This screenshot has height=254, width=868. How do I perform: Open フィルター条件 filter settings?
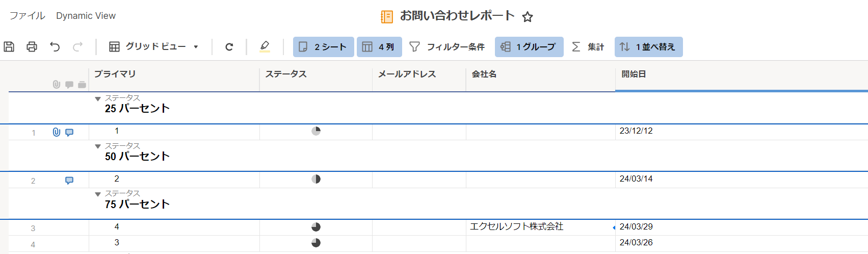447,47
